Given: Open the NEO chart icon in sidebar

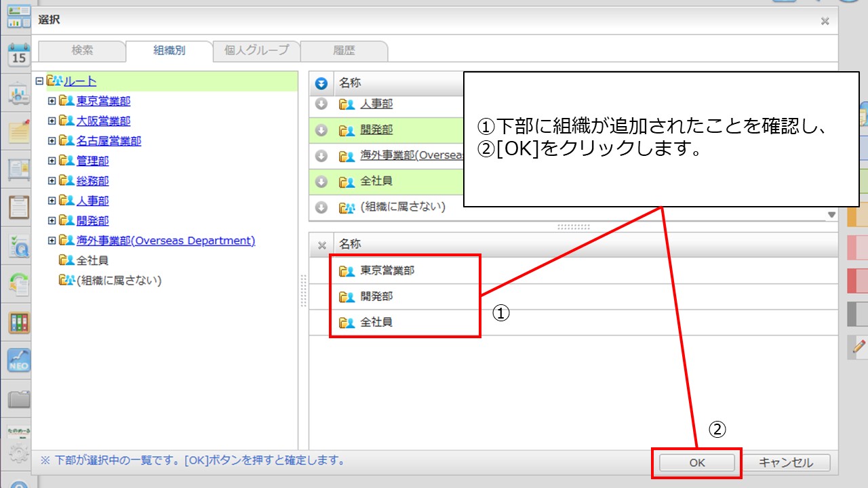Looking at the screenshot, I should pyautogui.click(x=19, y=359).
